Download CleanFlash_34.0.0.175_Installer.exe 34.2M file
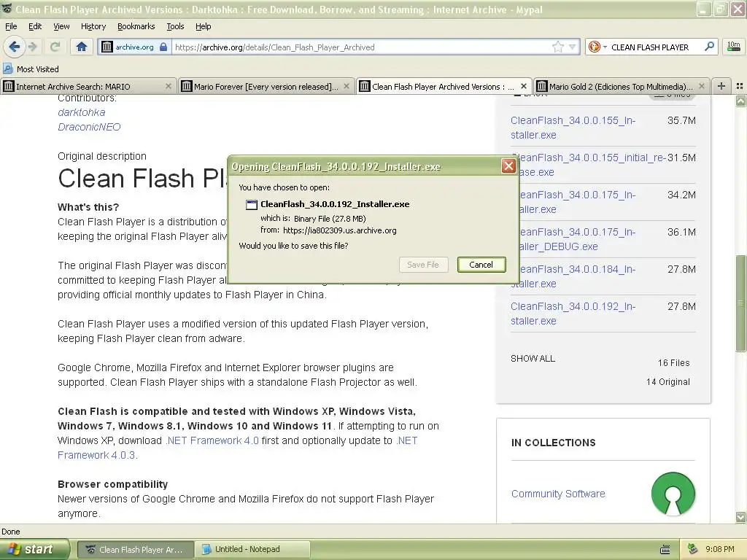Image resolution: width=747 pixels, height=560 pixels. 577,202
